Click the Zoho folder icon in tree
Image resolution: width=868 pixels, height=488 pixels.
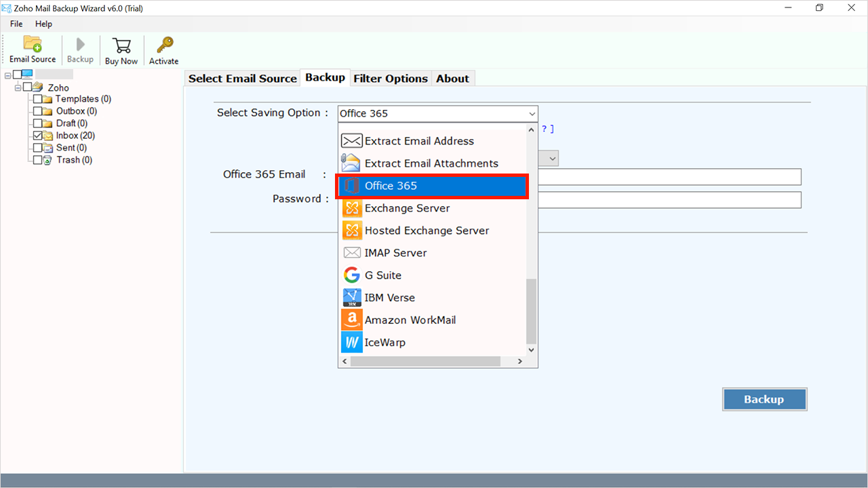38,87
